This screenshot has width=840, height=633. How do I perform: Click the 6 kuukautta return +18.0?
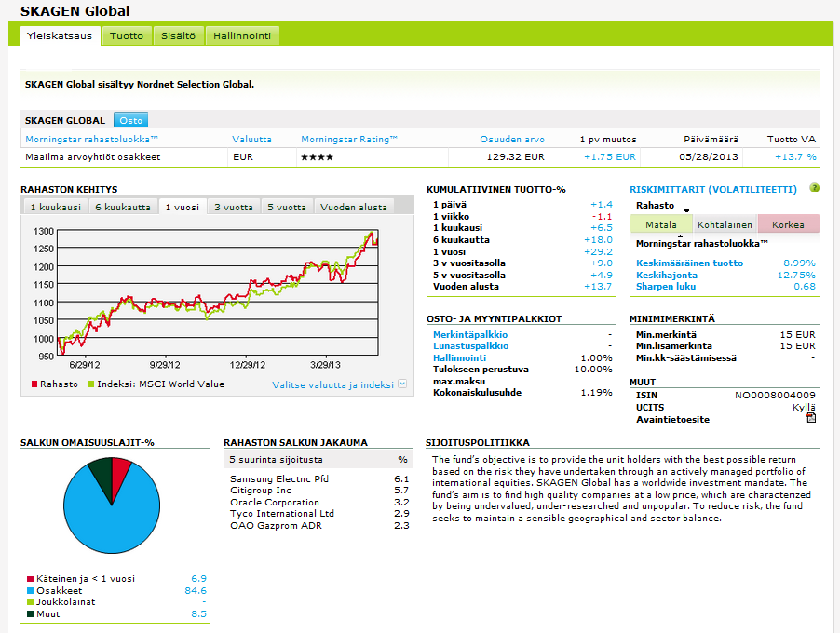598,240
